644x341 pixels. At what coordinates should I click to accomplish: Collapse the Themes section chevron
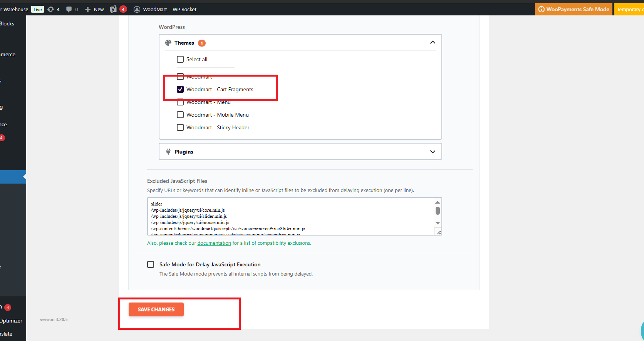pos(433,42)
